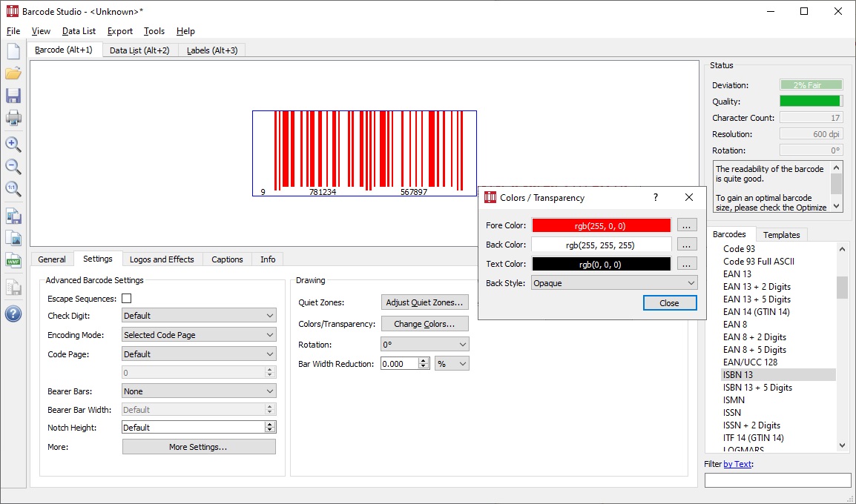This screenshot has height=504, width=856.
Task: Open a barcode file with folder icon
Action: (x=13, y=73)
